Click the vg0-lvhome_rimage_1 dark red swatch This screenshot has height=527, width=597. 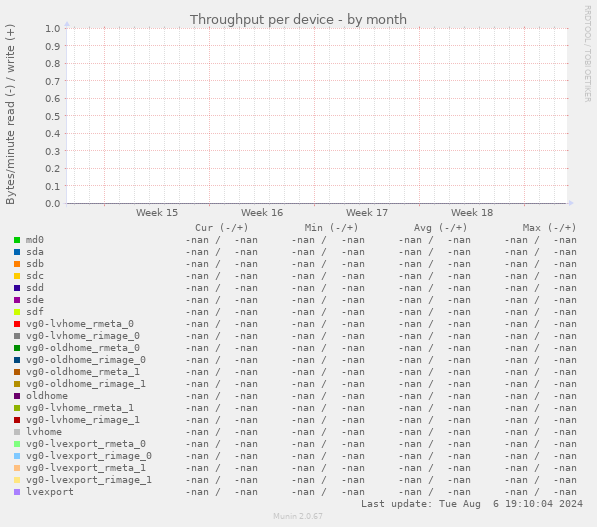click(17, 420)
